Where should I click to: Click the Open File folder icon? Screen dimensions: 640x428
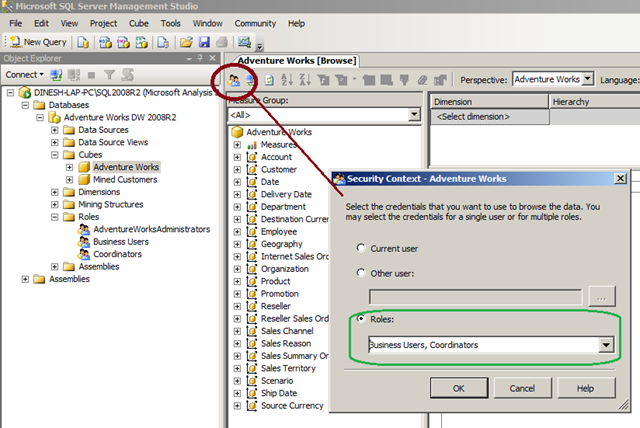coord(186,42)
